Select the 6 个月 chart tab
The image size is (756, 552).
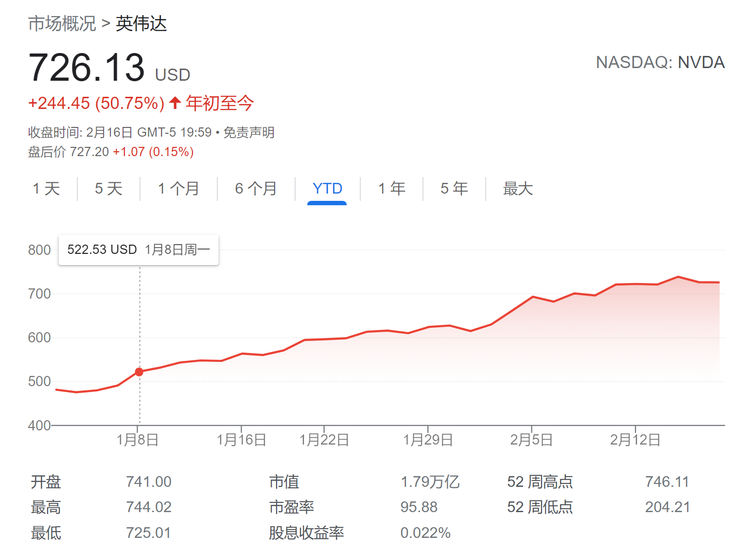tap(256, 189)
